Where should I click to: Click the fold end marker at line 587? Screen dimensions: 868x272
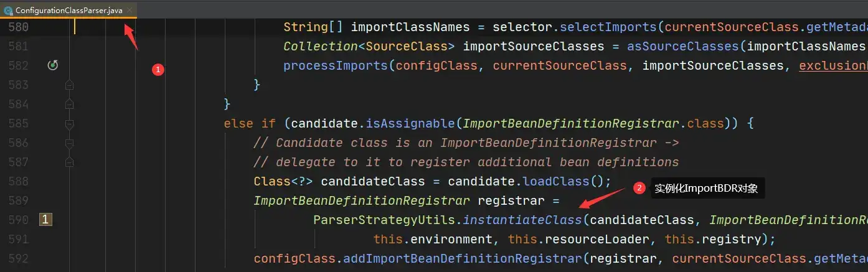[x=69, y=162]
